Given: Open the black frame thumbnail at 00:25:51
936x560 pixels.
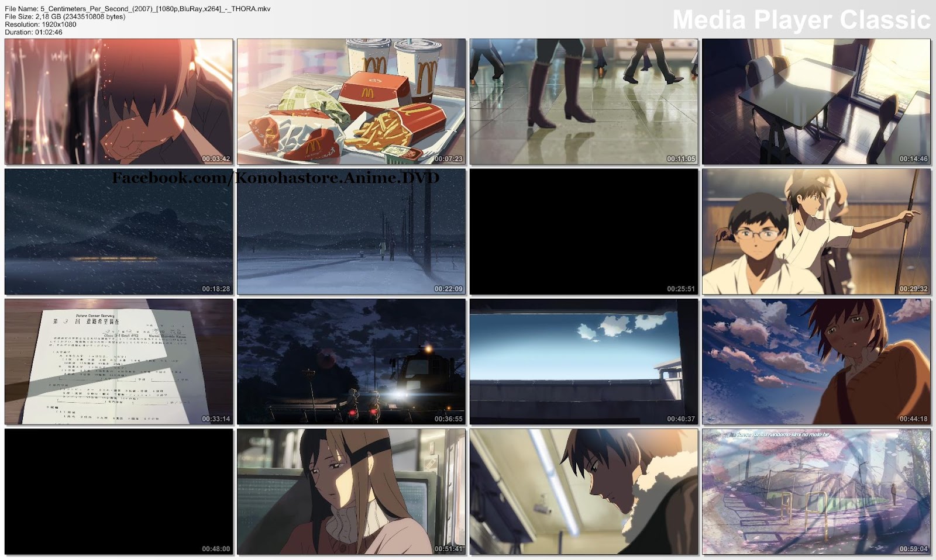Looking at the screenshot, I should (x=584, y=232).
